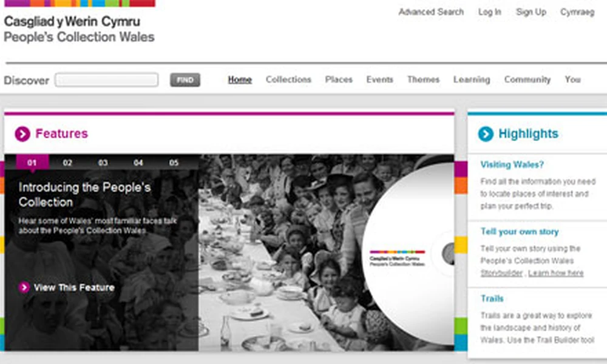Open the Themes menu item
Image resolution: width=607 pixels, height=364 pixels.
click(x=423, y=79)
